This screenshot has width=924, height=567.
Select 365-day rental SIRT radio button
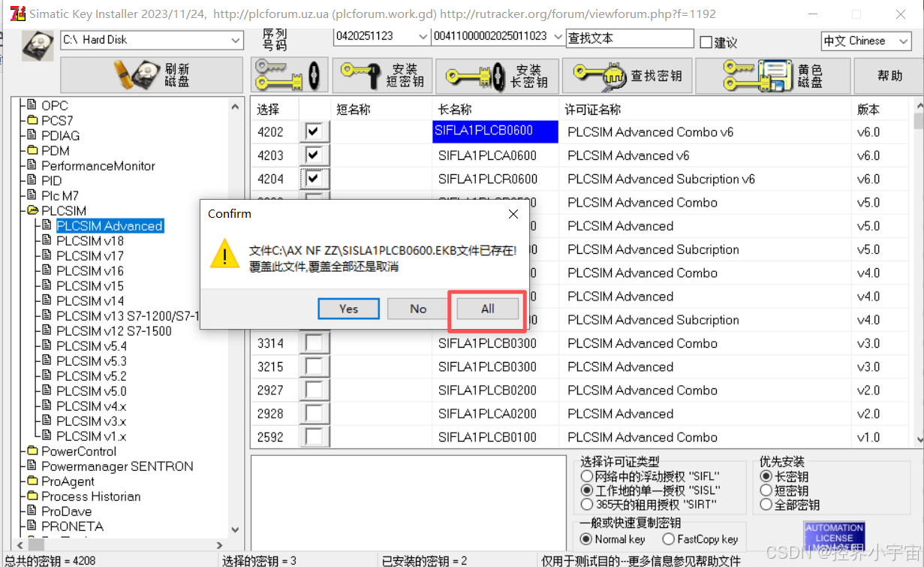point(587,505)
